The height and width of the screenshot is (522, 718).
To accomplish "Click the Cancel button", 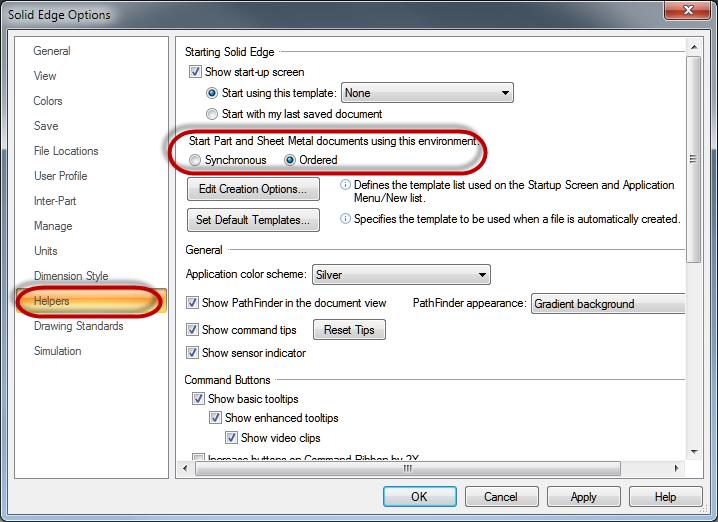I will click(501, 497).
